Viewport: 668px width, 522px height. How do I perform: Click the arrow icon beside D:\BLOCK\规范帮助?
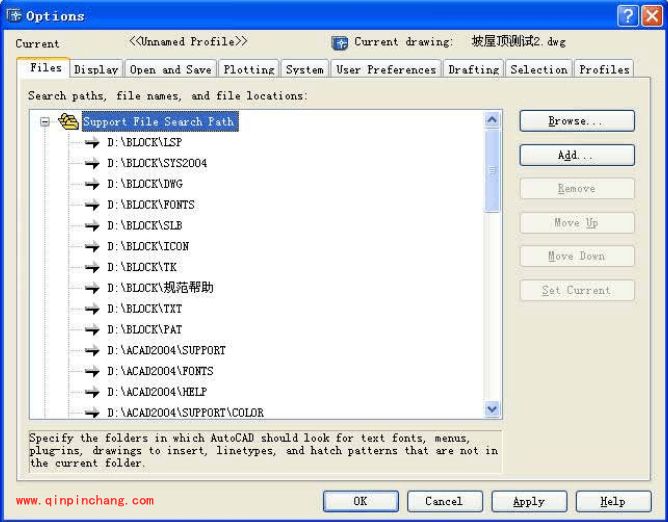click(92, 288)
